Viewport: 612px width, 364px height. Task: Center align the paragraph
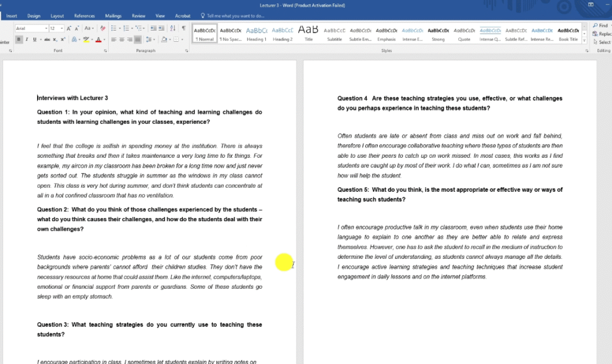point(121,39)
